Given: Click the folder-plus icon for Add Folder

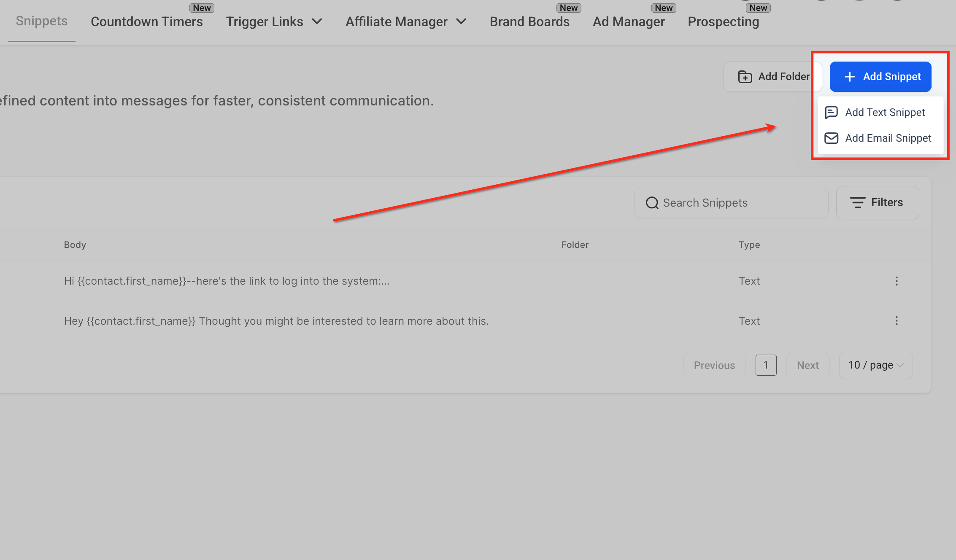Looking at the screenshot, I should pyautogui.click(x=745, y=77).
